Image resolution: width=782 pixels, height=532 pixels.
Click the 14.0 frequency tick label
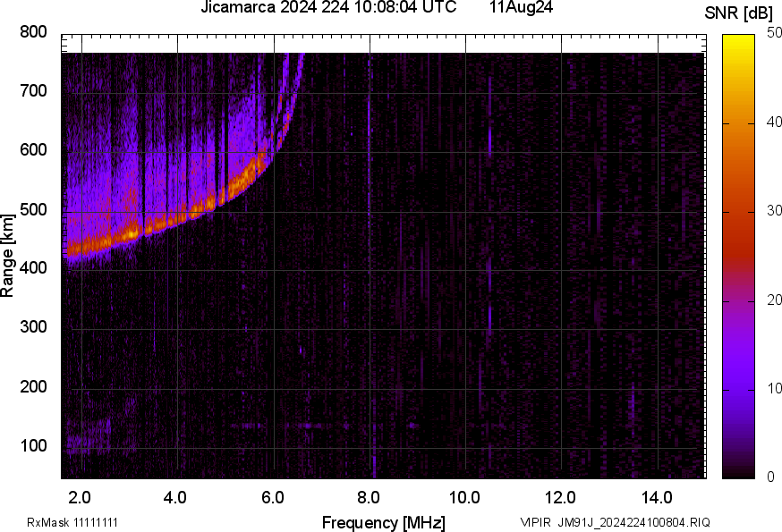[657, 496]
